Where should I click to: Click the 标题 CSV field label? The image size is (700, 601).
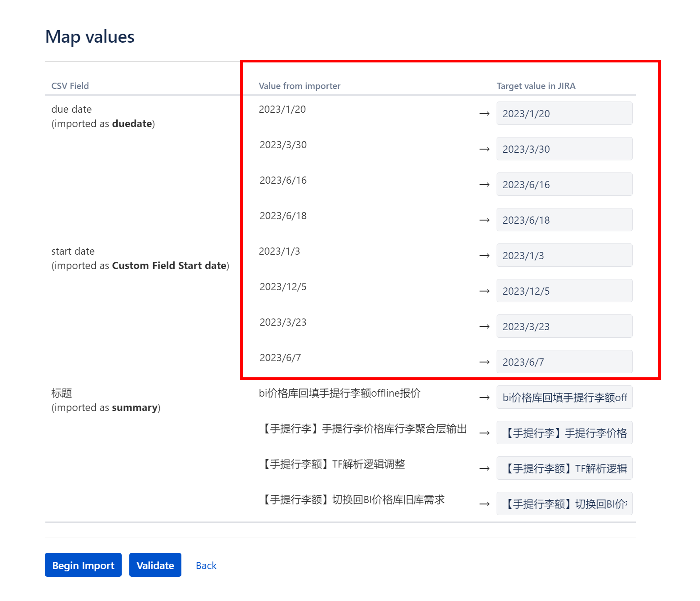(x=62, y=393)
